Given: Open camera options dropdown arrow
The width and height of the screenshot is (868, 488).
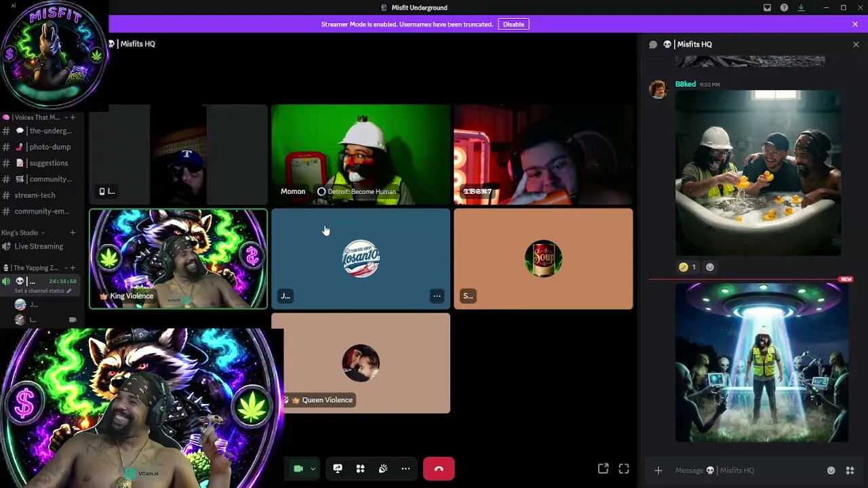Looking at the screenshot, I should (313, 468).
